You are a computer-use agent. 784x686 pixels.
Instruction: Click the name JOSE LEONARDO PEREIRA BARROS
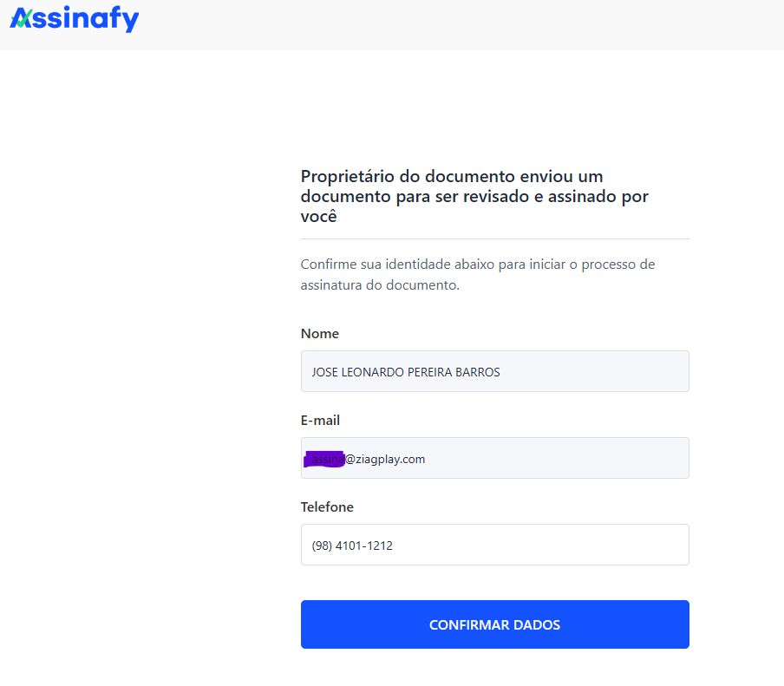coord(406,372)
